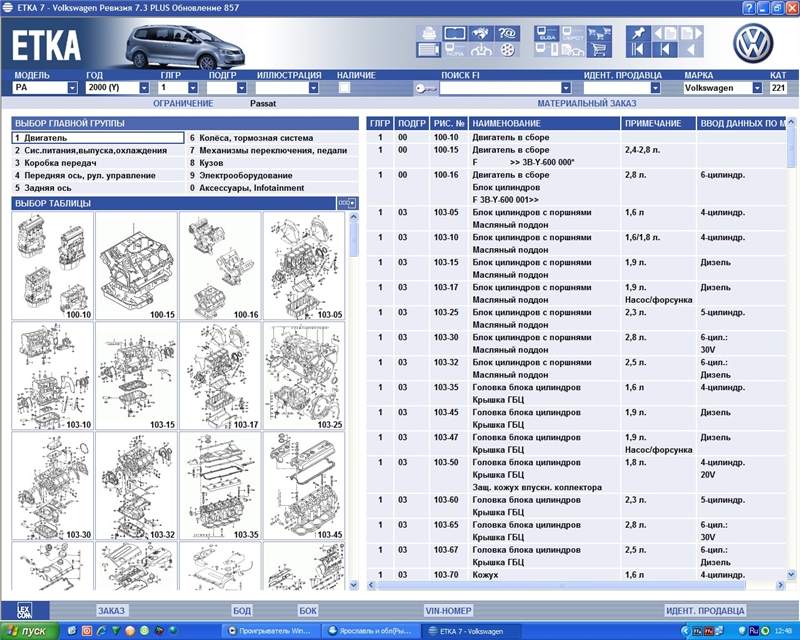The image size is (800, 640).
Task: Switch to Ярославль и обл taskbar item
Action: pyautogui.click(x=372, y=631)
